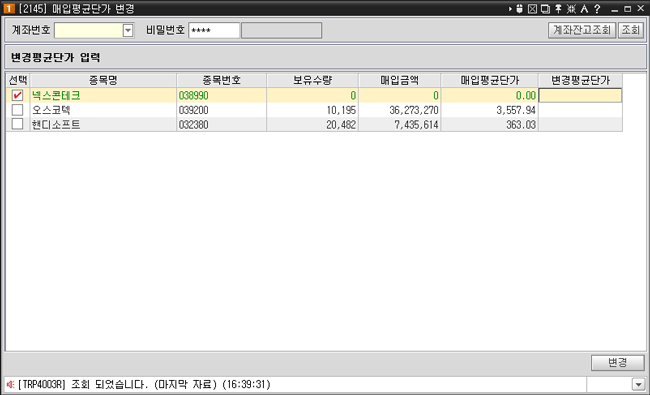This screenshot has width=650, height=395.
Task: Click holding quantity 20,482
Action: coord(341,125)
